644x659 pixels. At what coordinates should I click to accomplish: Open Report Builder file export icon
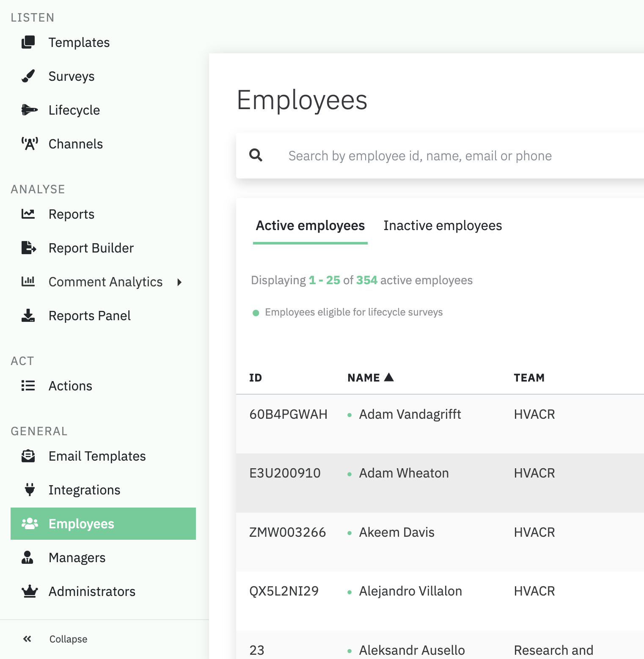pyautogui.click(x=28, y=248)
